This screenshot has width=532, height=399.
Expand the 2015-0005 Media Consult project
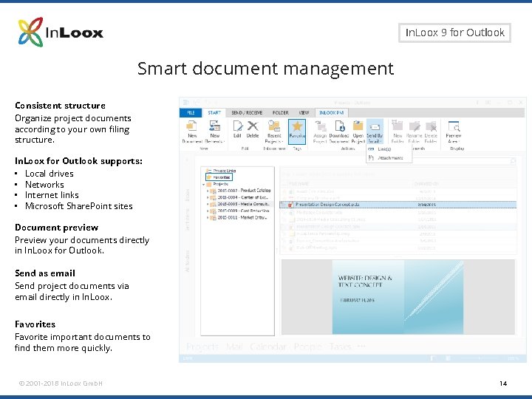click(208, 204)
